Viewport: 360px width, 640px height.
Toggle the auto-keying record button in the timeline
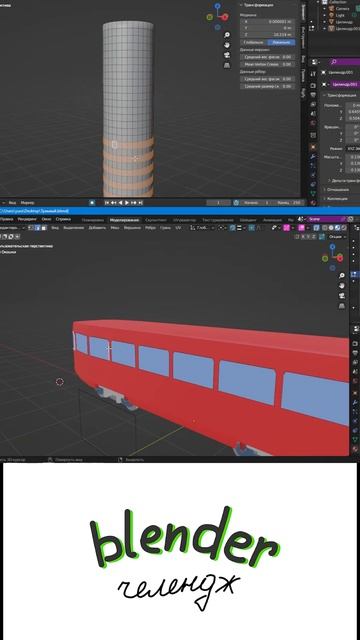pos(92,202)
